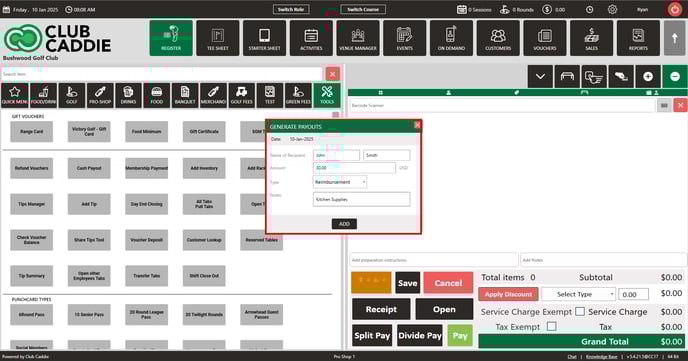Expand the chevron-down button above the order
Screen dimensions: 688x361
(x=540, y=77)
